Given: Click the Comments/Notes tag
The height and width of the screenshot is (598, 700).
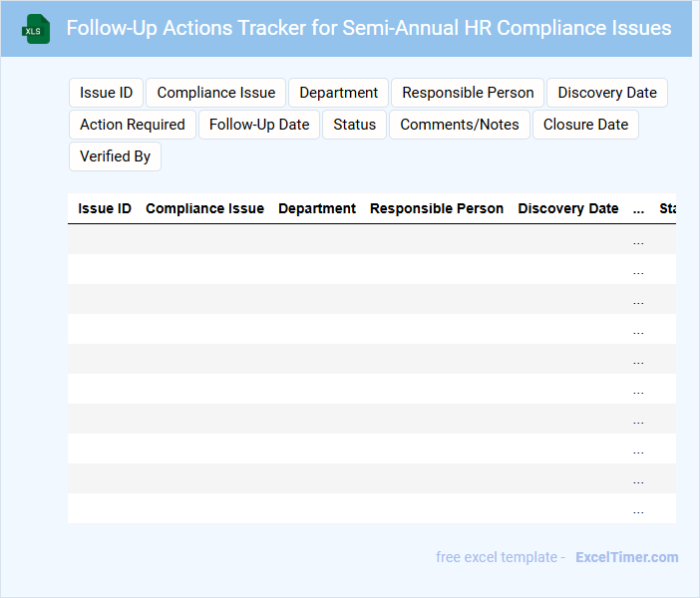Looking at the screenshot, I should [460, 125].
